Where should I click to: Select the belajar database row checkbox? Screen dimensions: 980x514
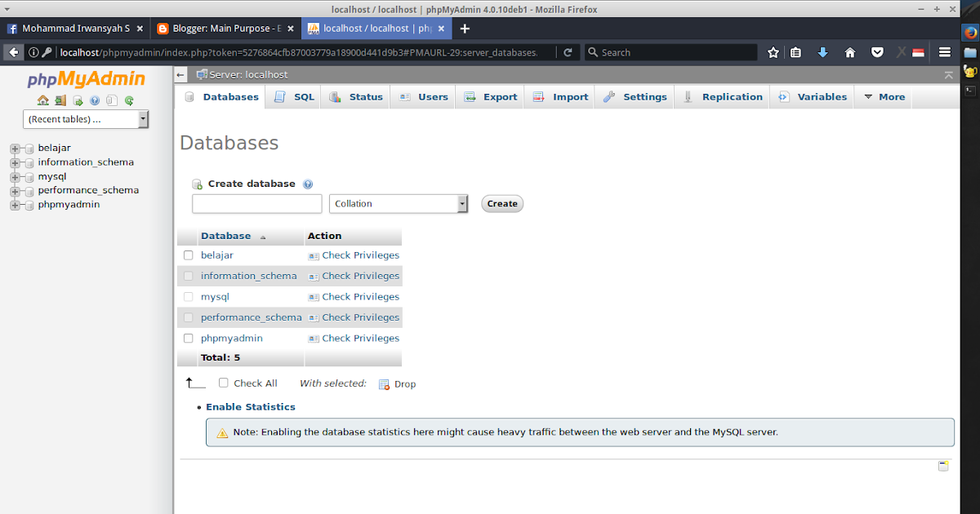188,255
